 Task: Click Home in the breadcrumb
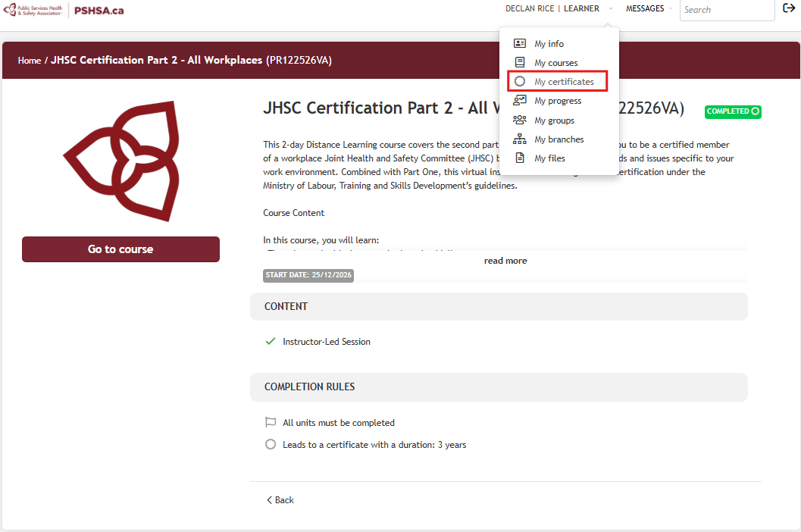click(x=29, y=61)
